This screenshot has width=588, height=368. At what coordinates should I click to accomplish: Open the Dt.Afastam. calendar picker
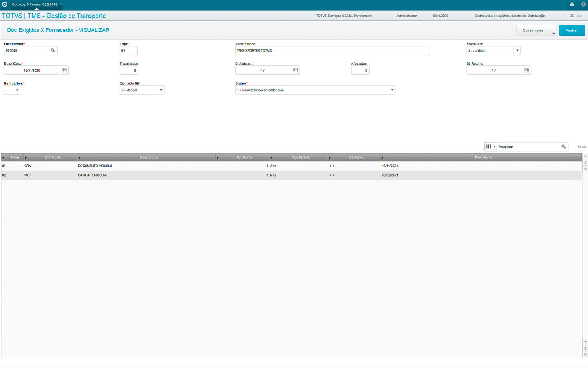pyautogui.click(x=295, y=70)
